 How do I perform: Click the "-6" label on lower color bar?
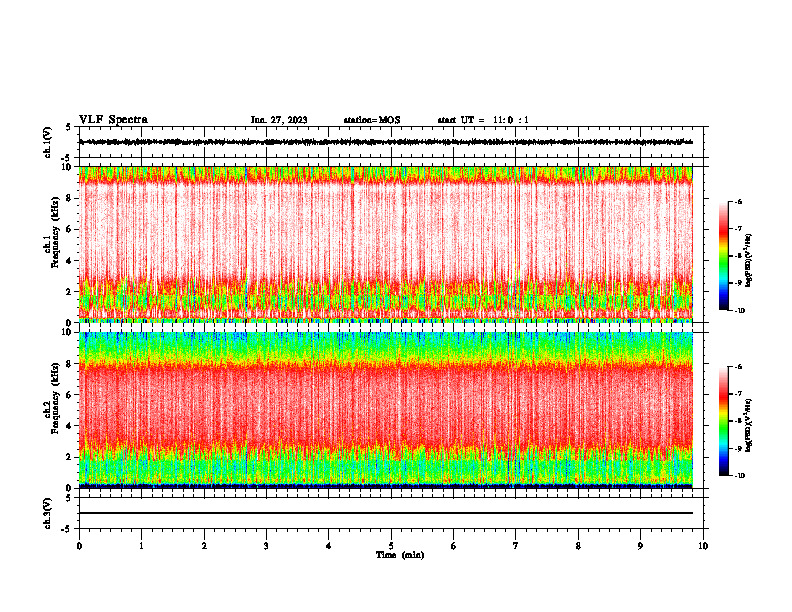click(738, 367)
